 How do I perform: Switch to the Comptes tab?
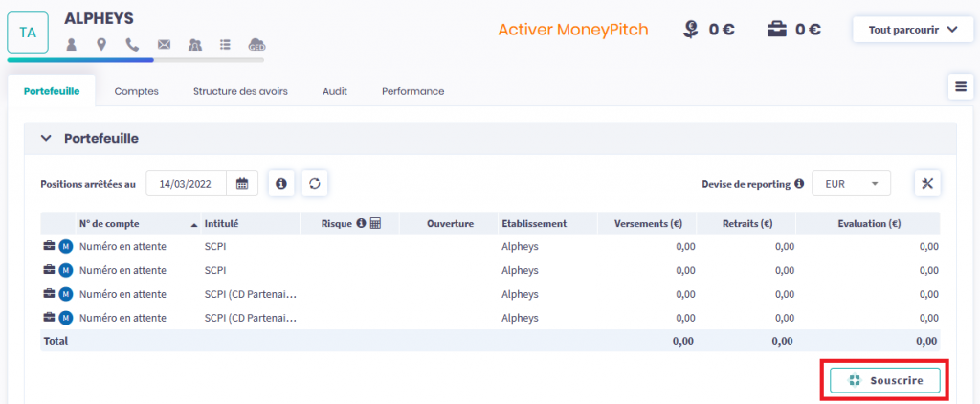[136, 91]
